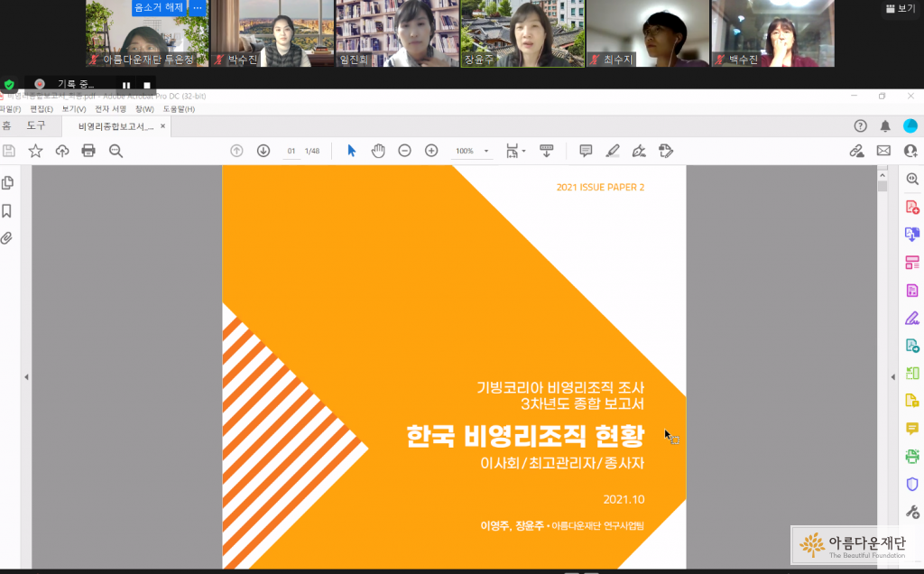Click the 음소거 해제 unmute button

159,7
